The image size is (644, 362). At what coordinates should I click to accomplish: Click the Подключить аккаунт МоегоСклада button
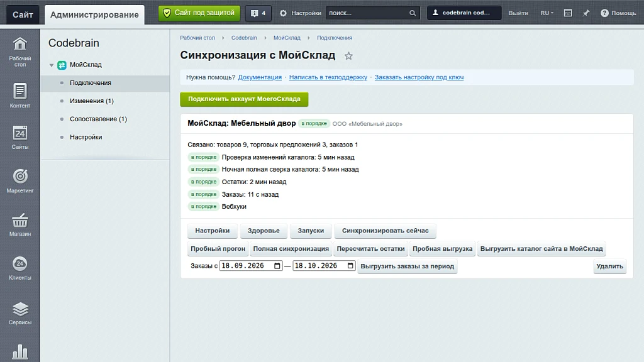click(x=244, y=99)
